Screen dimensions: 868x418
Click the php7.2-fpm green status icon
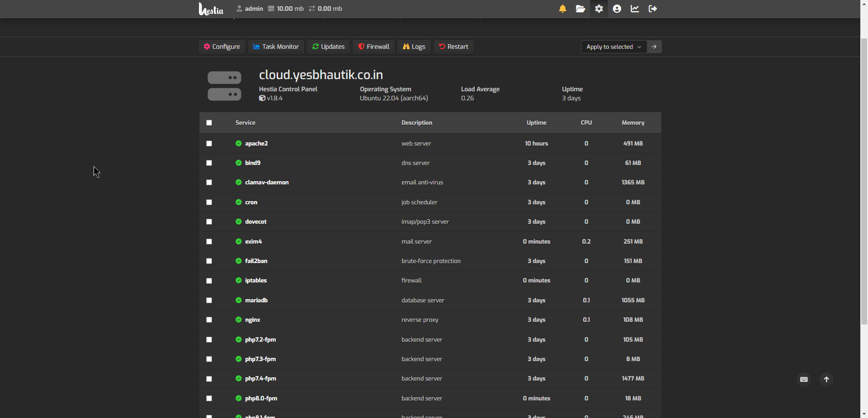pos(239,339)
